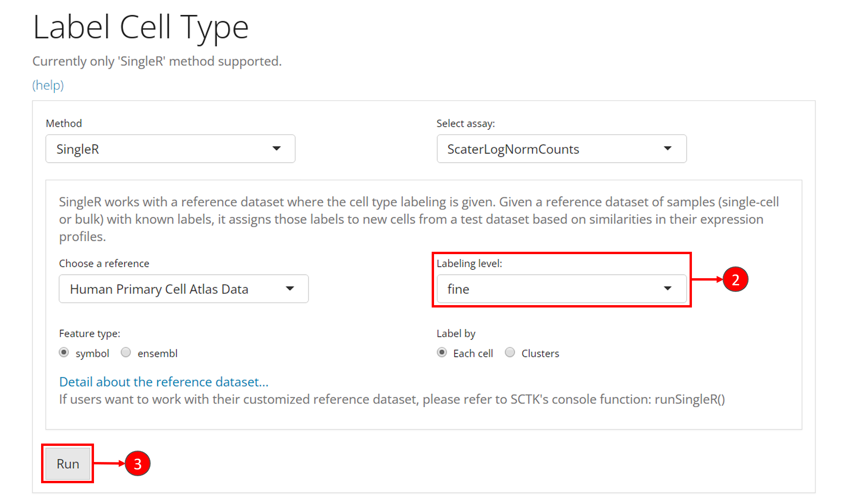The height and width of the screenshot is (504, 844).
Task: Click the caret arrow in Labeling level box
Action: [x=667, y=289]
